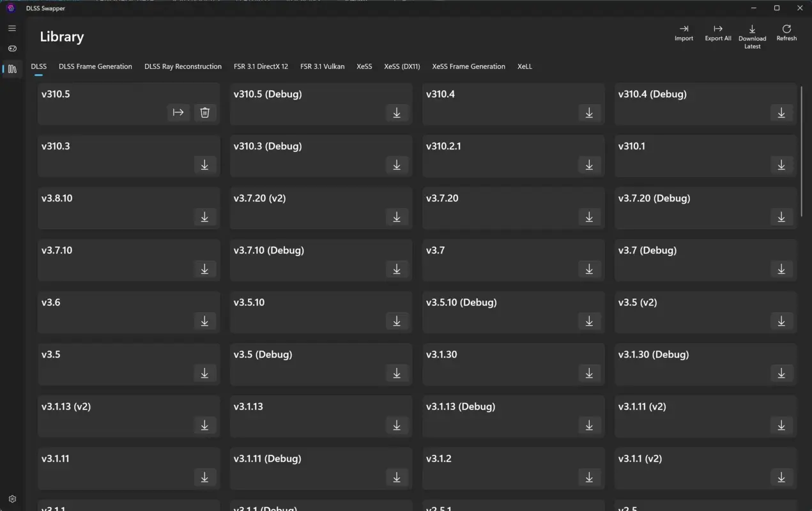Download the v3.1.2 DLSS DLL
The image size is (812, 511).
(589, 477)
